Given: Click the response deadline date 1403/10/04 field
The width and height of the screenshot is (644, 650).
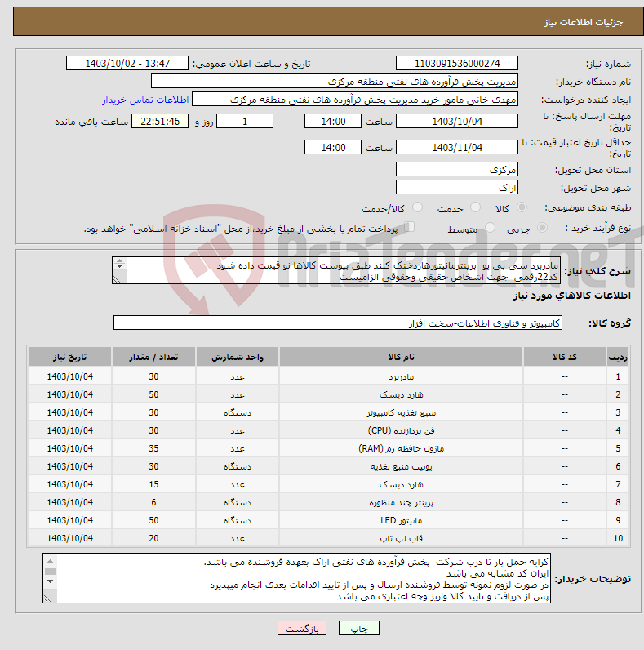Looking at the screenshot, I should (457, 122).
